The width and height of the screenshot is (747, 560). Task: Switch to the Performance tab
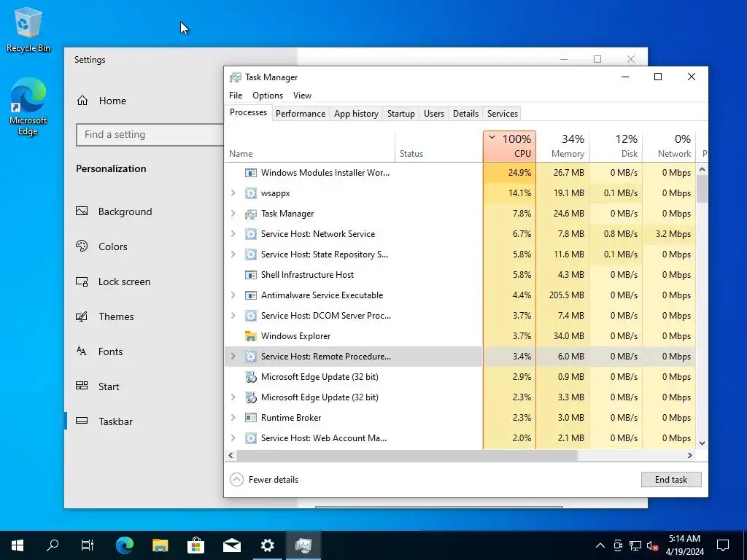301,113
